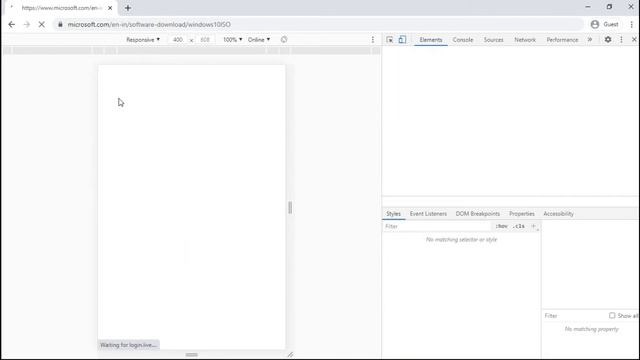Open DevTools customize menu
This screenshot has width=640, height=360.
[621, 40]
